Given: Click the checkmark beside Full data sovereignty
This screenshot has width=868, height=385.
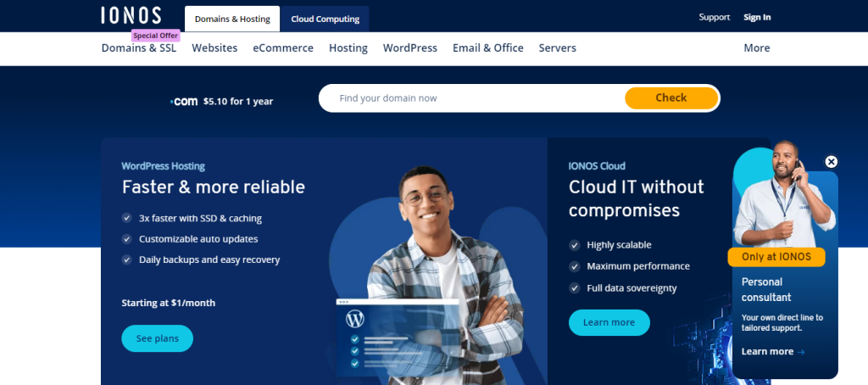Looking at the screenshot, I should pyautogui.click(x=575, y=288).
